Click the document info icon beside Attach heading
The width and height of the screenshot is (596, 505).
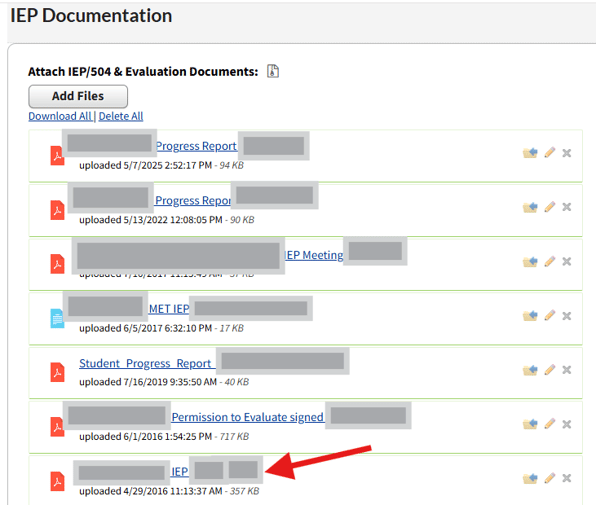tap(273, 71)
